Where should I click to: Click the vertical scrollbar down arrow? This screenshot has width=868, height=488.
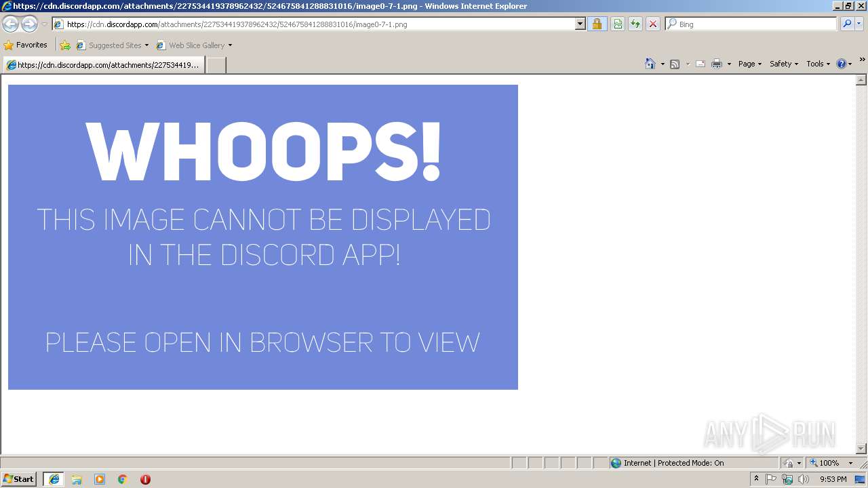point(861,448)
